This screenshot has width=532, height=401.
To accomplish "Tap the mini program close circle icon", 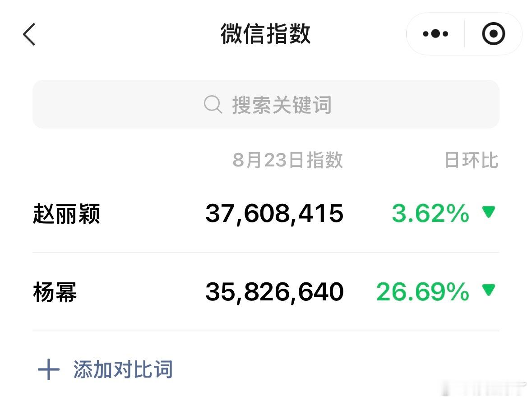I will click(x=493, y=33).
